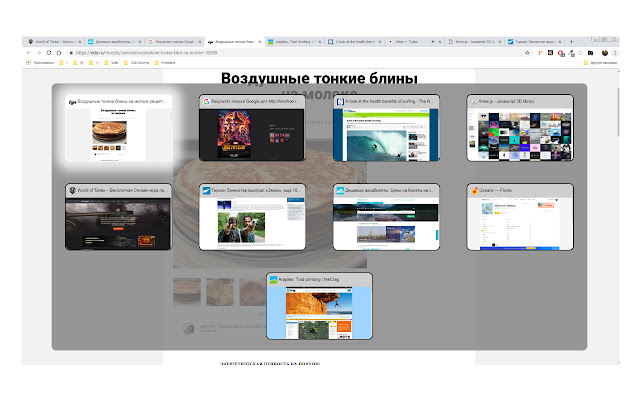The image size is (640, 400).
Task: Close the three.js browser tab
Action: point(500,42)
